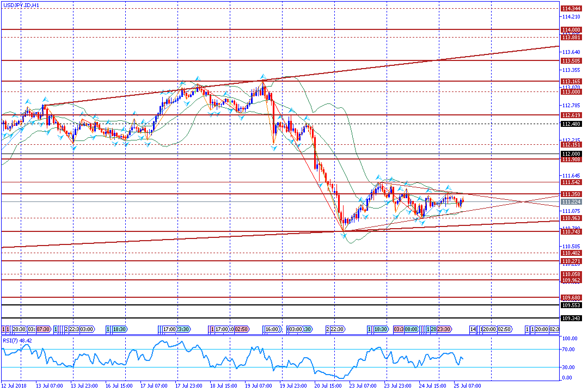Viewport: 588px width, 392px height.
Task: Select the 112.619 price level label
Action: 571,115
